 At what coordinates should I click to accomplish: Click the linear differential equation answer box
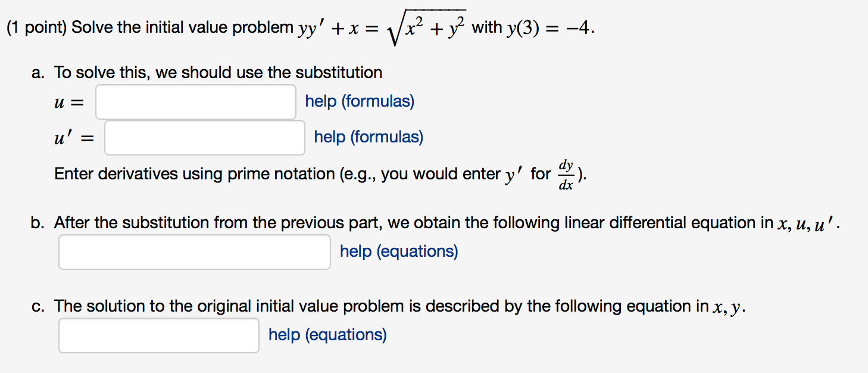coord(194,251)
